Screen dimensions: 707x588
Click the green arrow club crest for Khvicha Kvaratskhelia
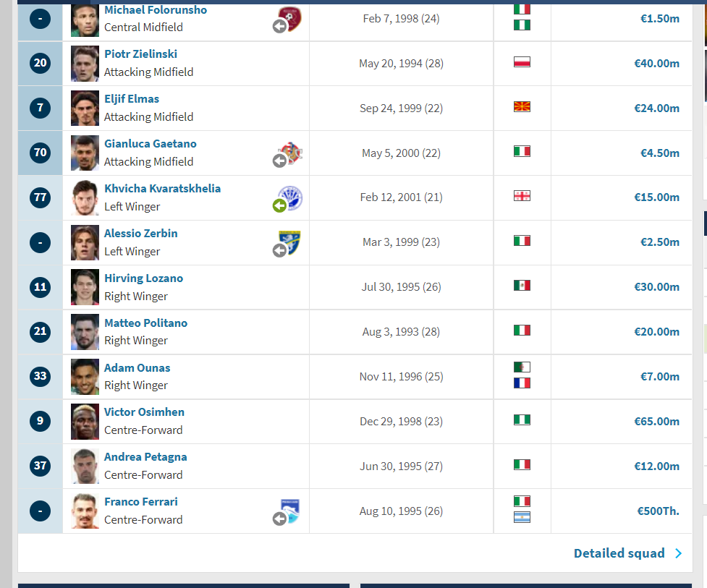click(x=290, y=197)
